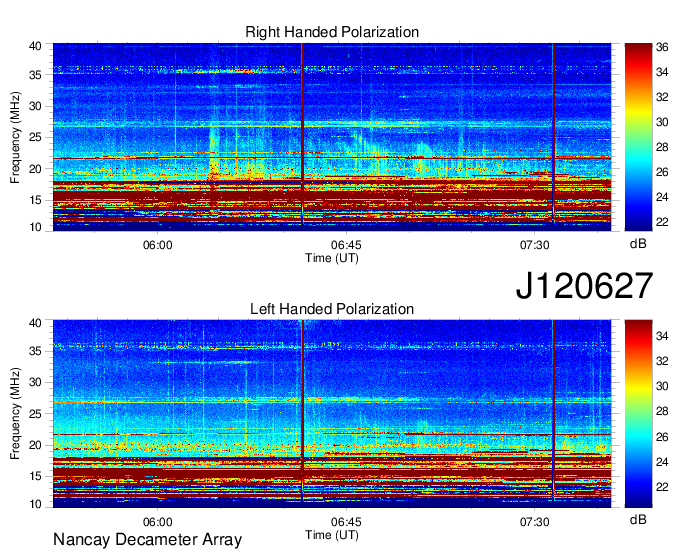This screenshot has height=552, width=680.
Task: Click the upper plot's Frequency (MHz) axis label
Action: pos(15,137)
